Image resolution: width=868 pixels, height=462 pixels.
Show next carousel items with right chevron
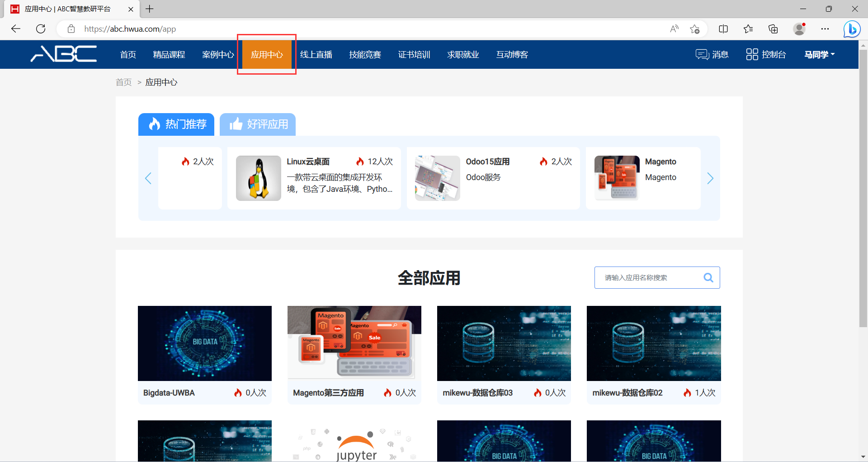(x=710, y=178)
